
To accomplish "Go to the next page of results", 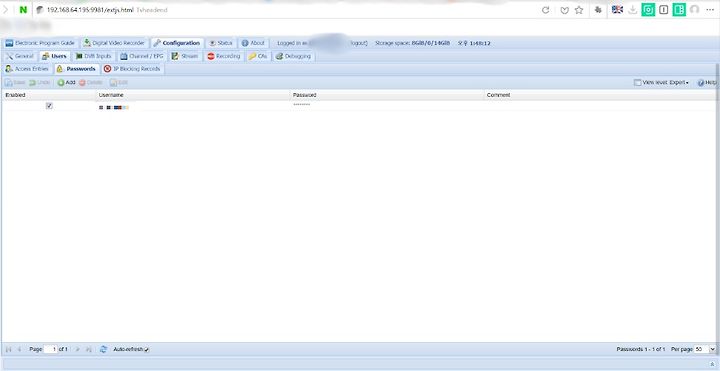I will (78, 349).
